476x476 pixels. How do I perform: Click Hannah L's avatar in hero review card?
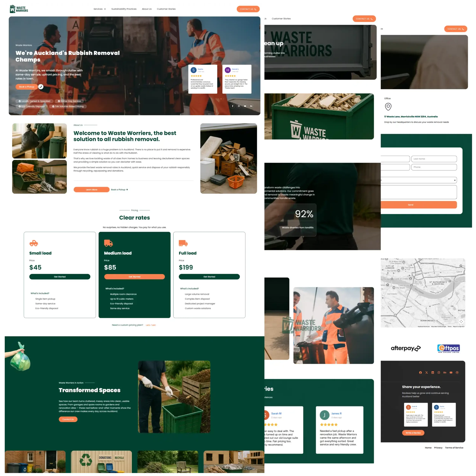tap(228, 70)
